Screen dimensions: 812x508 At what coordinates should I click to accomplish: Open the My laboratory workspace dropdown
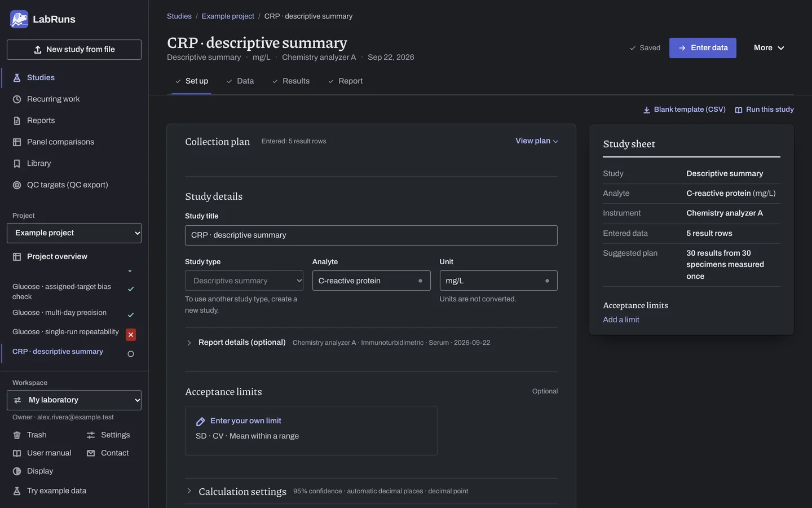[74, 400]
